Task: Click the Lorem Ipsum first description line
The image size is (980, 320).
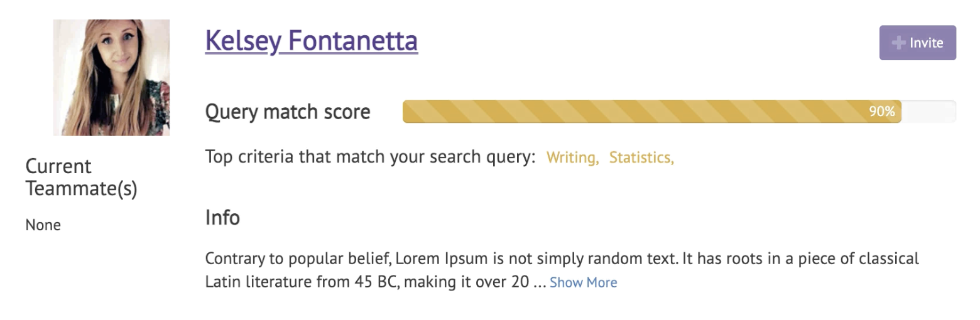Action: (x=562, y=259)
